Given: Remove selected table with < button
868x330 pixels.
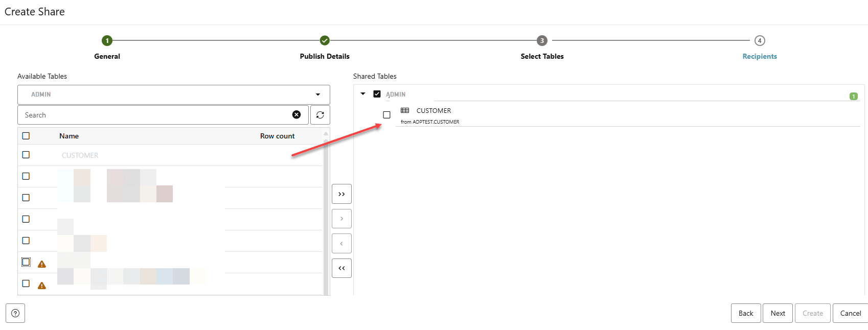Looking at the screenshot, I should coord(341,244).
